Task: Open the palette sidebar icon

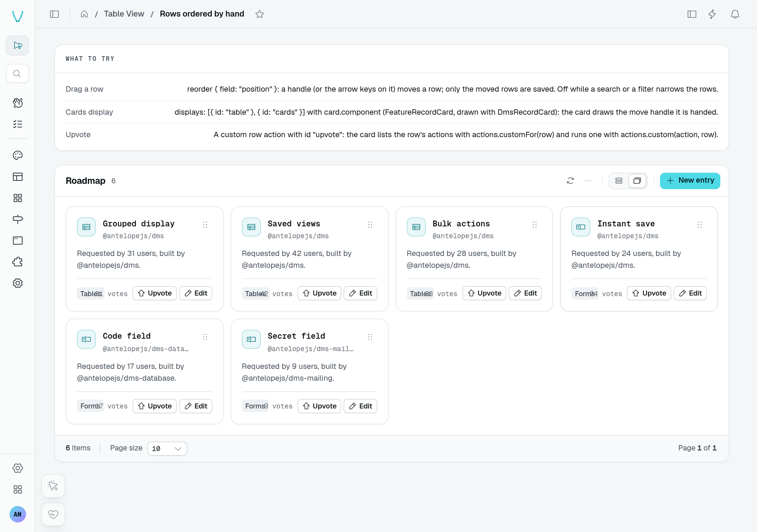Action: [x=17, y=155]
